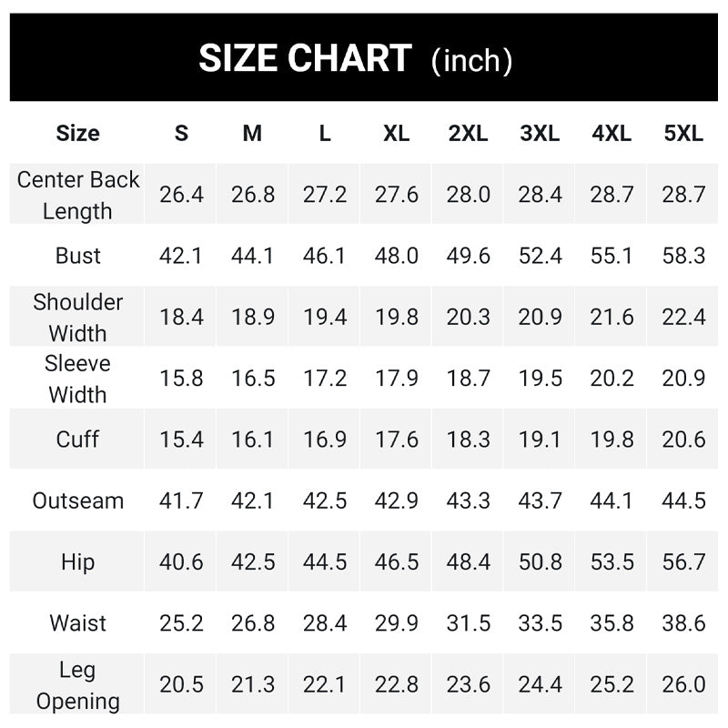Screen dimensions: 728x728
Task: Click the 5XL size column header
Action: 683,133
